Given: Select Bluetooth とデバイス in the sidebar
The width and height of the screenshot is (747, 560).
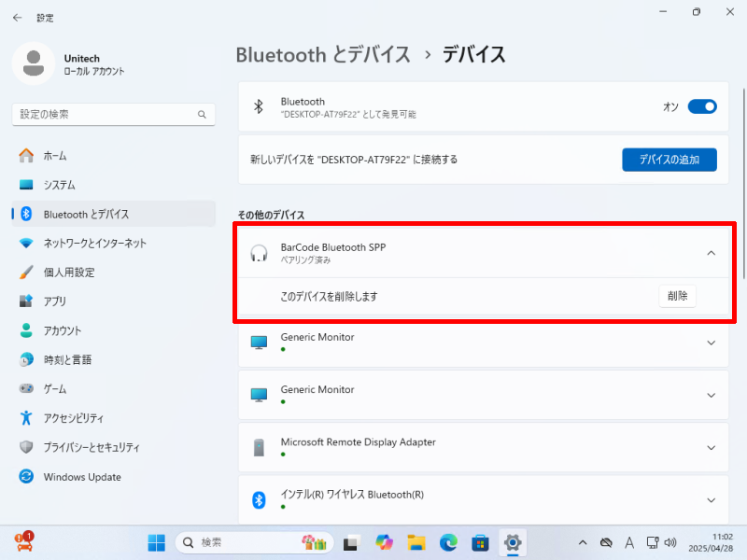Looking at the screenshot, I should 113,214.
